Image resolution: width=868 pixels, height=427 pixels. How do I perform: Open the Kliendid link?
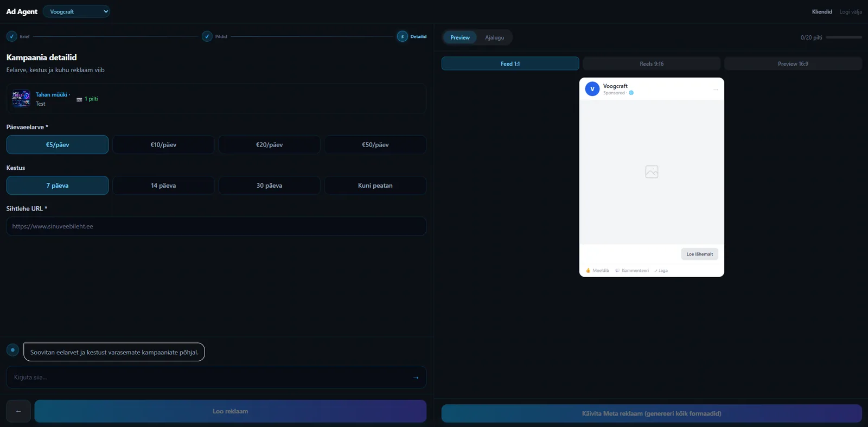click(x=822, y=11)
